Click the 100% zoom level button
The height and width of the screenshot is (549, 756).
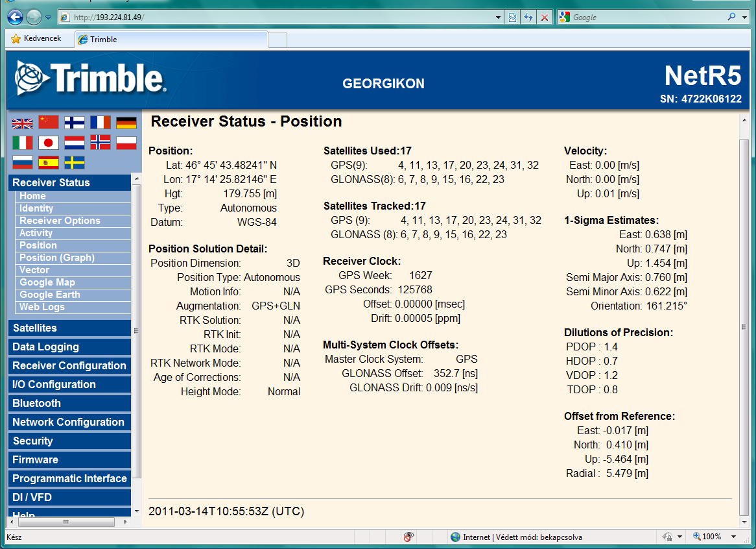[x=707, y=537]
